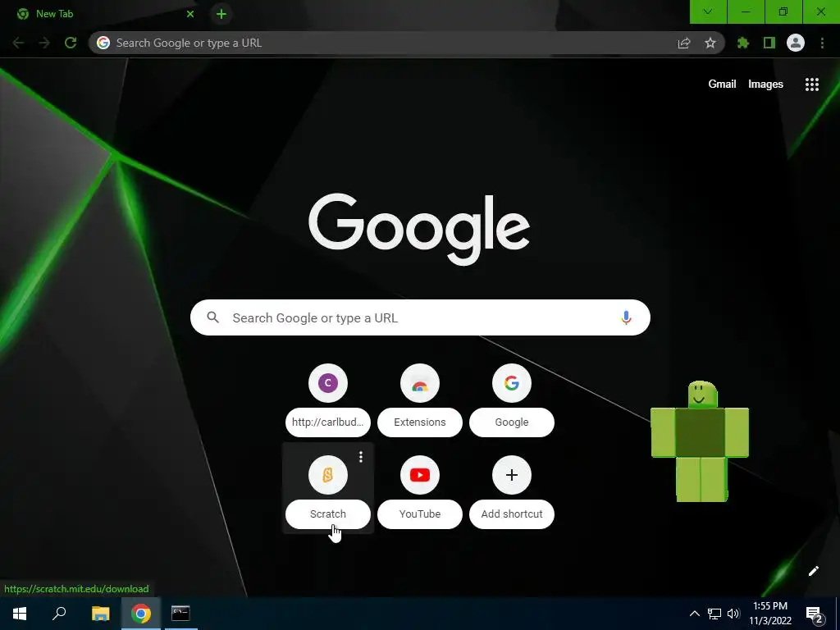Show hidden system tray icons
Viewport: 840px width, 630px height.
click(x=694, y=614)
